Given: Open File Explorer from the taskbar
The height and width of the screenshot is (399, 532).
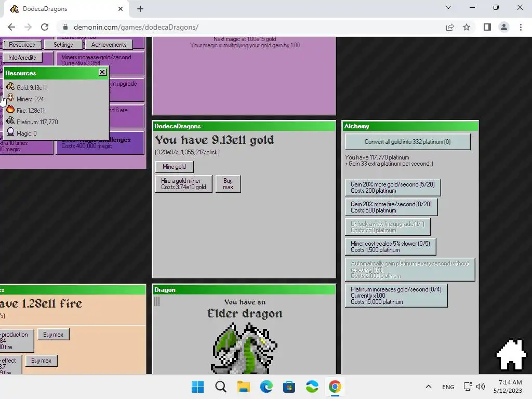Looking at the screenshot, I should tap(243, 387).
